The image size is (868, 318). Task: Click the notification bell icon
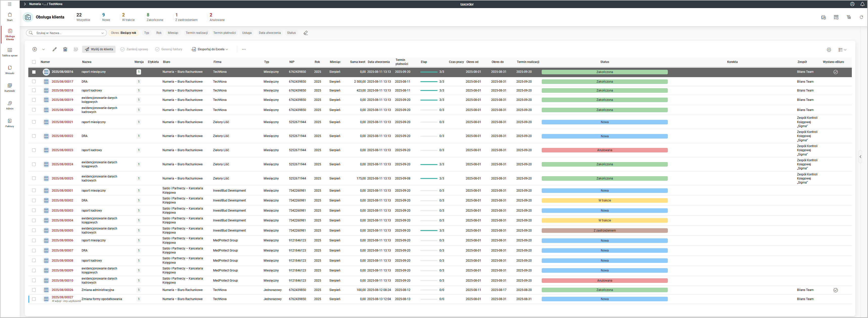click(x=862, y=4)
